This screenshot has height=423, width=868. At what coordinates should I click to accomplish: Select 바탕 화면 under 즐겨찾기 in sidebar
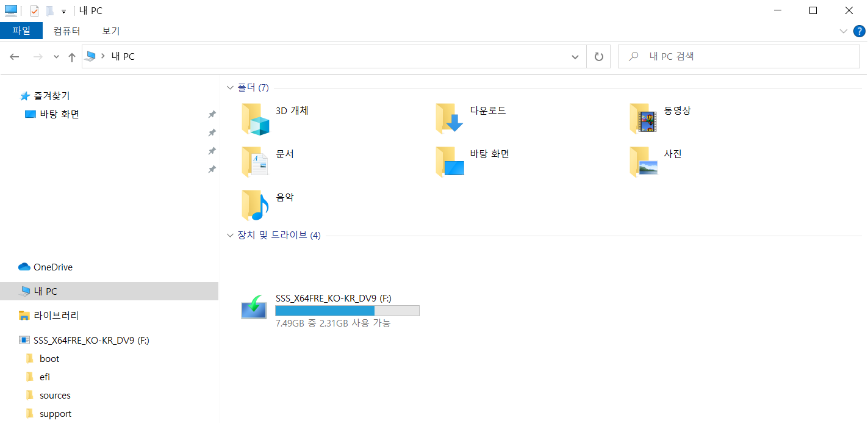52,114
